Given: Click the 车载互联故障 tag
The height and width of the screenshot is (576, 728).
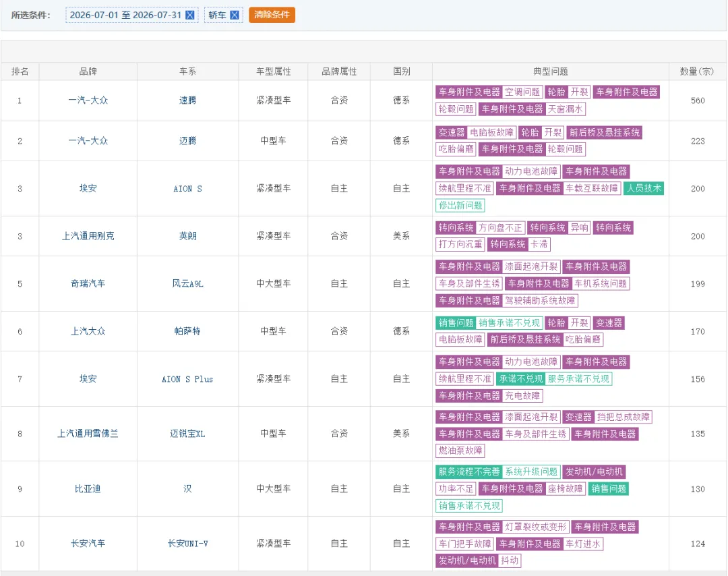Looking at the screenshot, I should coord(592,188).
